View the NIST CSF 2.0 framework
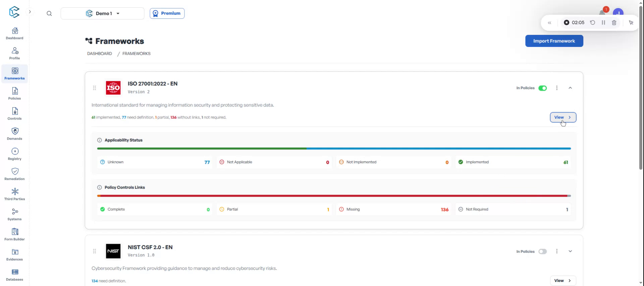Viewport: 644px width, 286px height. coord(563,281)
